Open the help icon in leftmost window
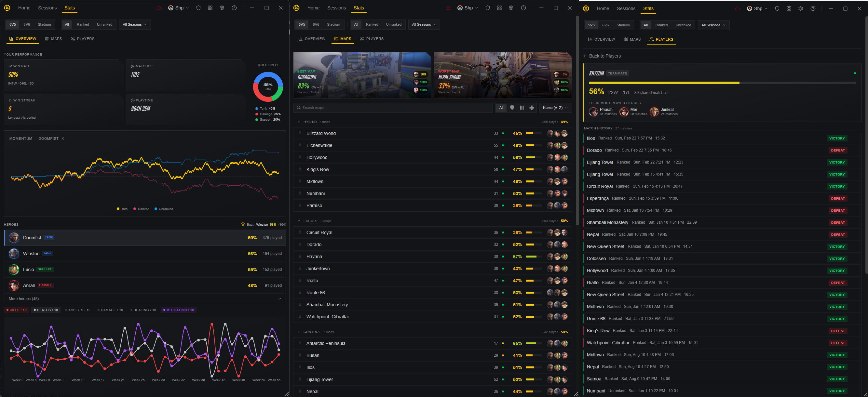868x397 pixels. tap(234, 8)
